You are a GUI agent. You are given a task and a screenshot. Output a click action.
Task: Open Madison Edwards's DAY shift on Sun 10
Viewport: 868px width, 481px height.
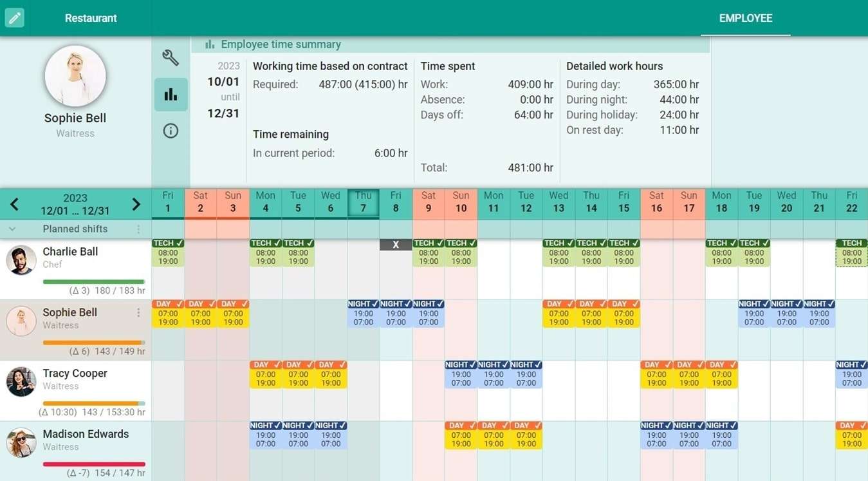click(461, 435)
